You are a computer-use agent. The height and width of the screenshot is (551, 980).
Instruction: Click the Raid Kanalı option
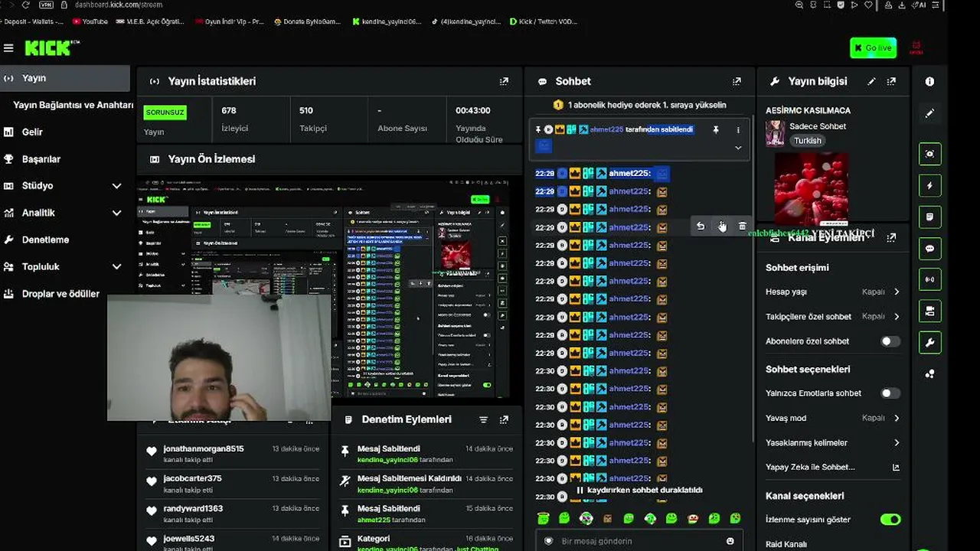click(786, 544)
